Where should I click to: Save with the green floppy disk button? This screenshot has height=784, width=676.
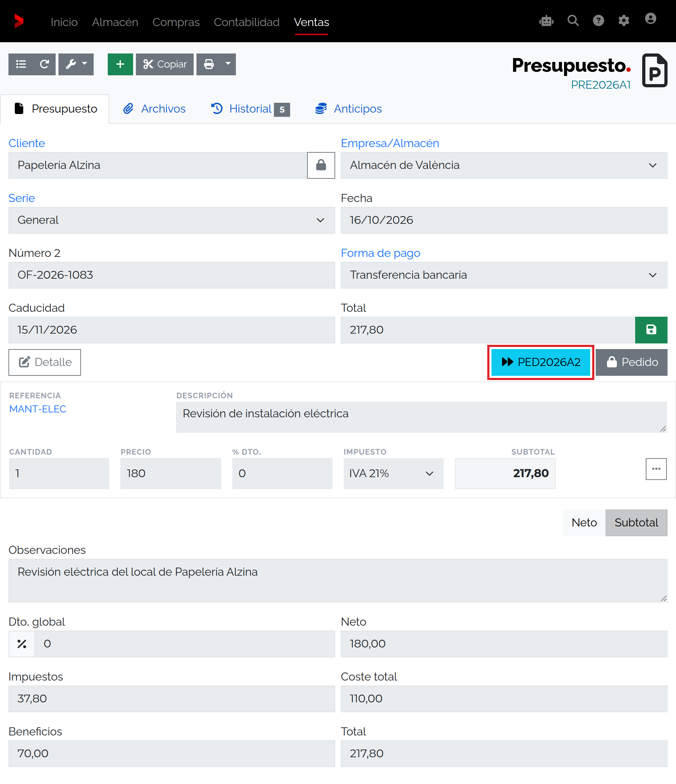click(x=651, y=330)
